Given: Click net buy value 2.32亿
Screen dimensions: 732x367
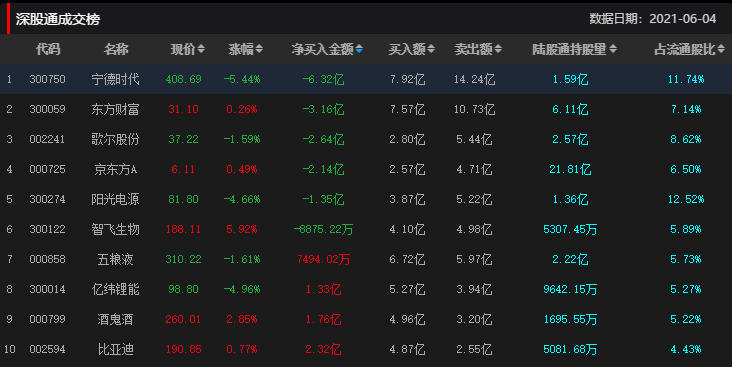Looking at the screenshot, I should (323, 349).
